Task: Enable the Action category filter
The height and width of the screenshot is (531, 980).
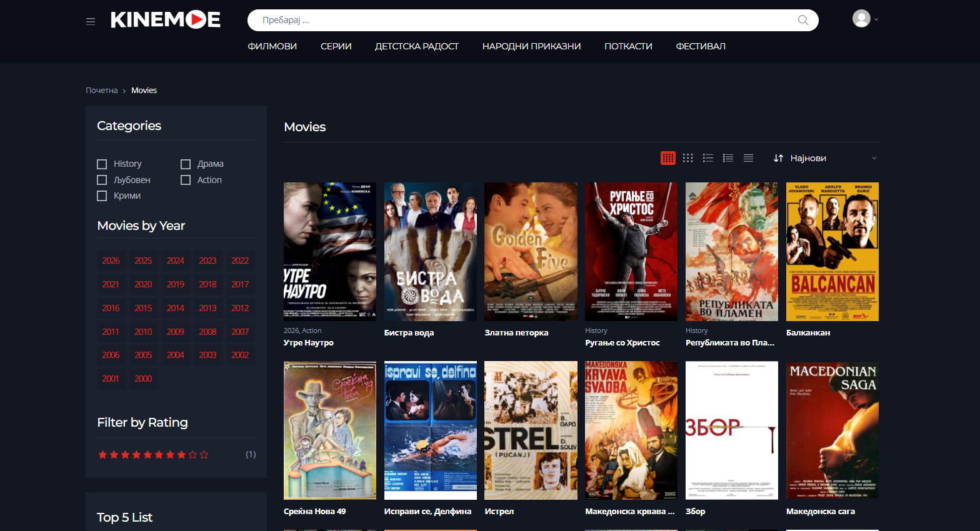Action: [x=186, y=181]
